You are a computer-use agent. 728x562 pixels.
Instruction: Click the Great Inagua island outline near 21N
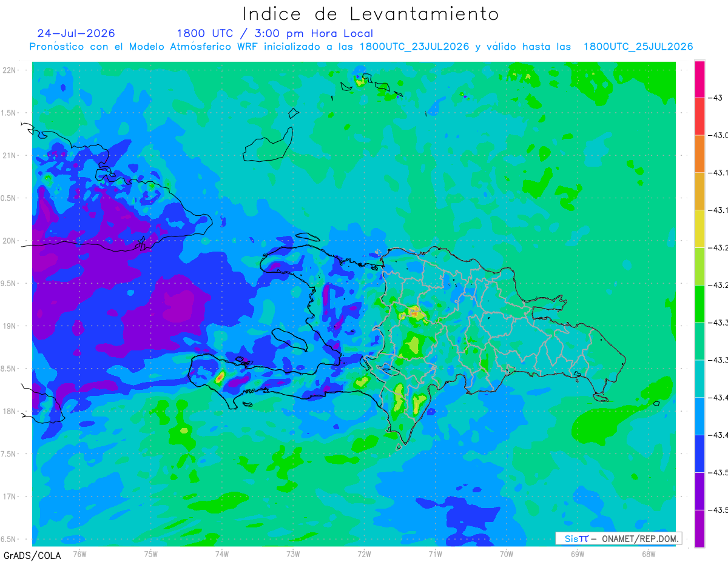pos(269,145)
